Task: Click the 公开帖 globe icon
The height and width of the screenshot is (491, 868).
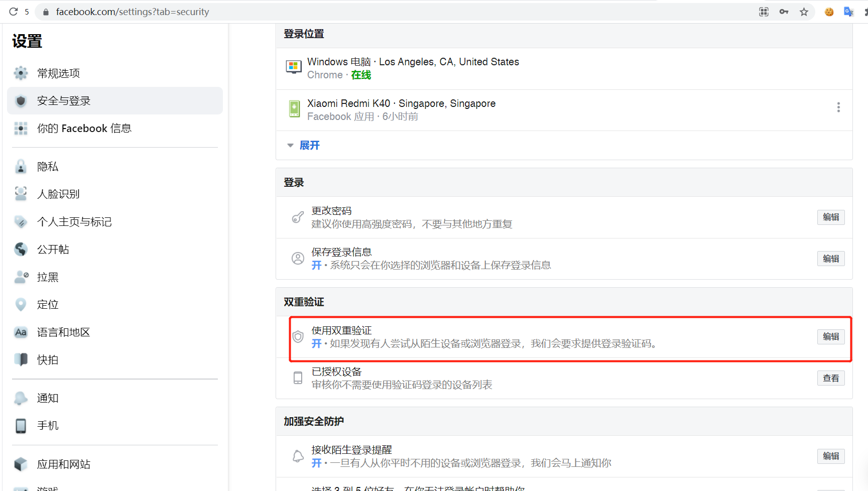Action: 21,250
